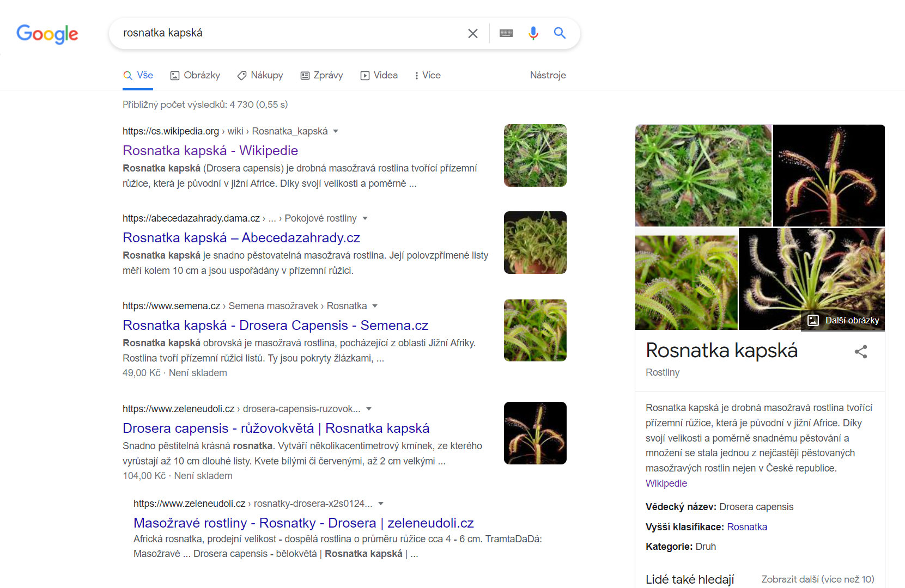Expand dropdown arrow next to the semena.cz URL
This screenshot has height=588, width=905.
point(375,306)
